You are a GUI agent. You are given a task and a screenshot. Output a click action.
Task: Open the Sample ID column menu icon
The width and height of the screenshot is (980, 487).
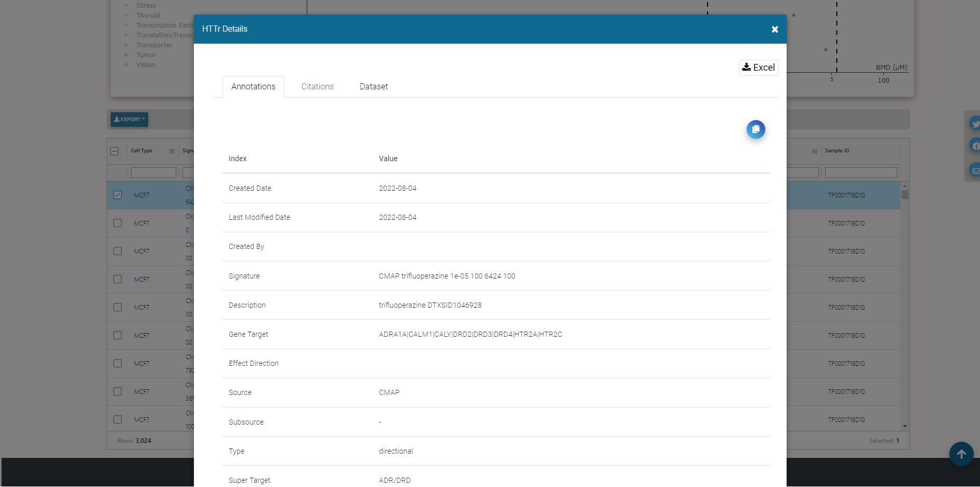815,151
